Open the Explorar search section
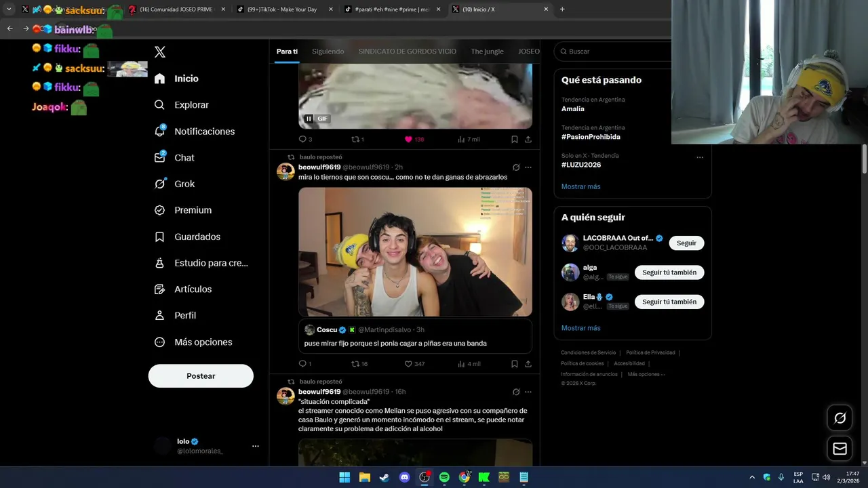The image size is (868, 488). pos(181,105)
